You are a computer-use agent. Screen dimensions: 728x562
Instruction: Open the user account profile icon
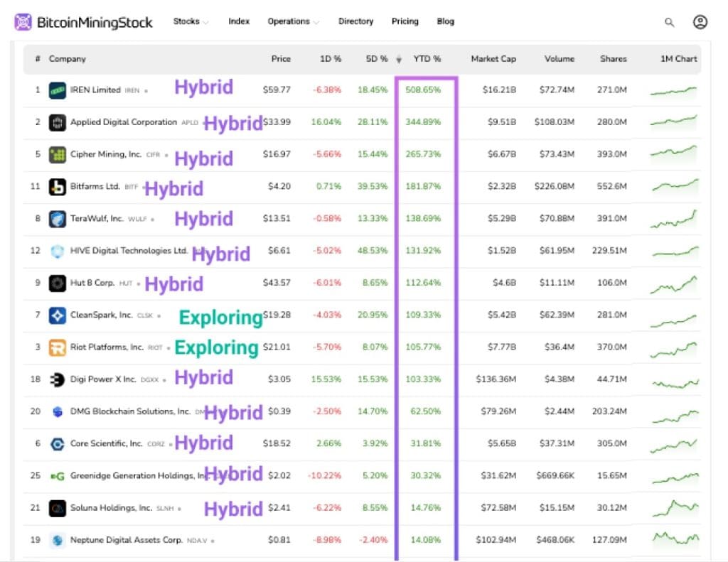tap(700, 22)
